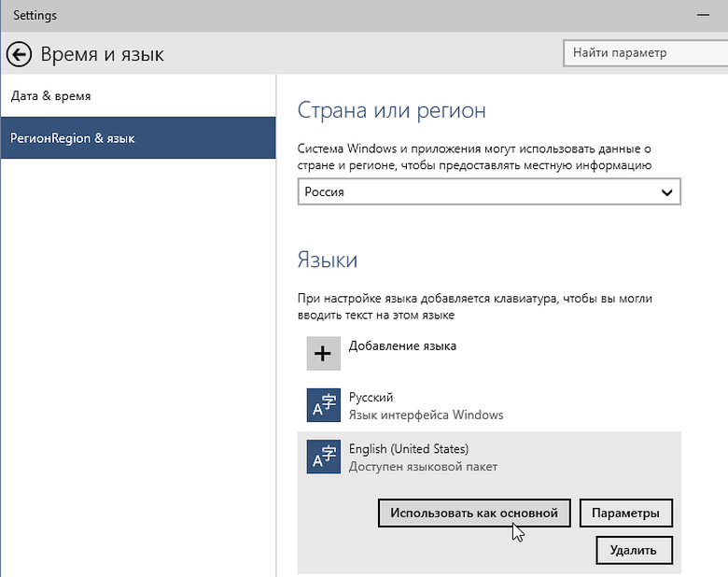Image resolution: width=728 pixels, height=577 pixels.
Task: Minimize the Settings window
Action: 703,15
